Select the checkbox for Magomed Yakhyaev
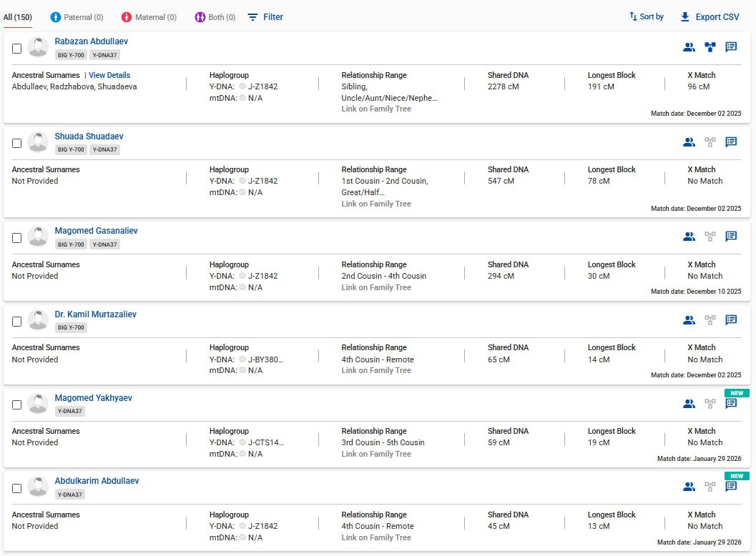Screen dimensions: 756x556 pos(17,404)
